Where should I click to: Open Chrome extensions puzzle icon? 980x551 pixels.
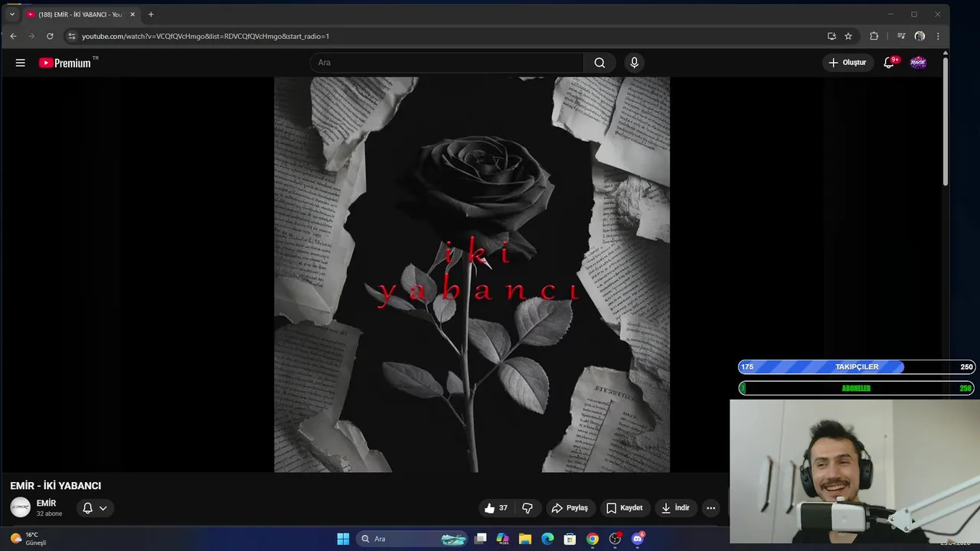pyautogui.click(x=874, y=36)
